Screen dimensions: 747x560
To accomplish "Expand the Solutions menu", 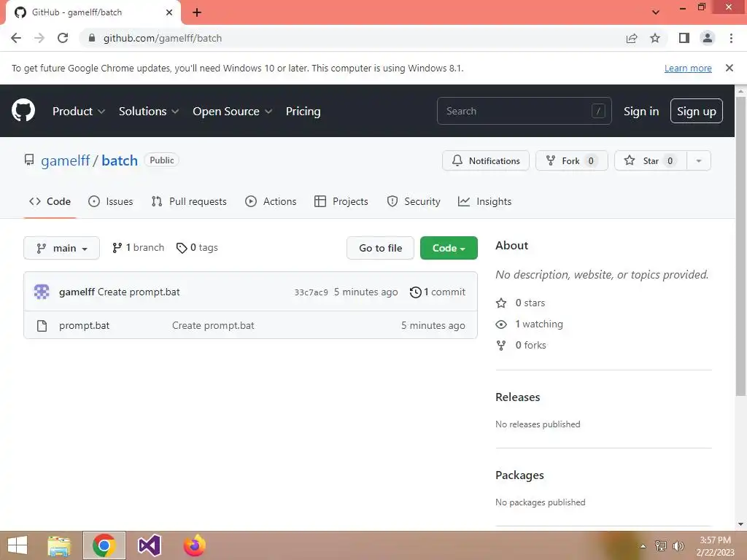I will 149,111.
